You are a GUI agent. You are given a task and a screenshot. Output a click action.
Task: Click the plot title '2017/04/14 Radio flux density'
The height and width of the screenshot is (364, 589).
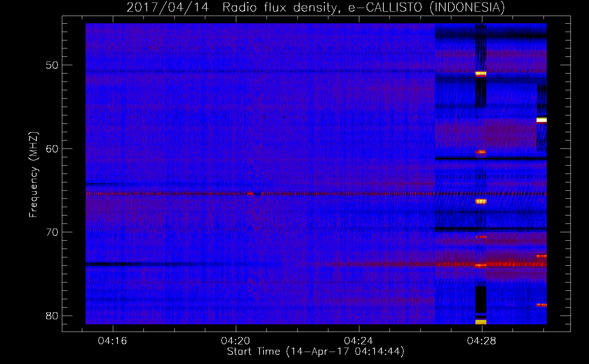click(231, 7)
